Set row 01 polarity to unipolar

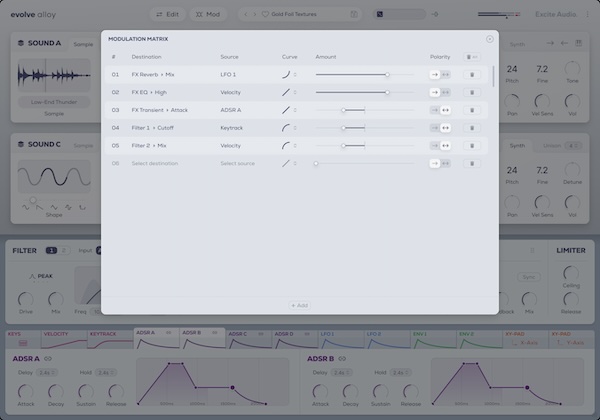tap(435, 75)
